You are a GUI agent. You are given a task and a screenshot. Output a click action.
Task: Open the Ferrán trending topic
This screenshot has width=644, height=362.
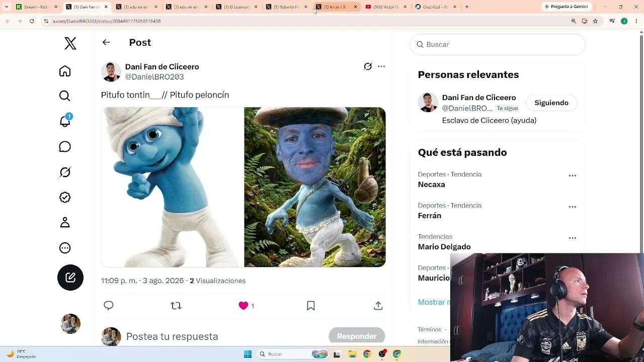click(x=430, y=216)
